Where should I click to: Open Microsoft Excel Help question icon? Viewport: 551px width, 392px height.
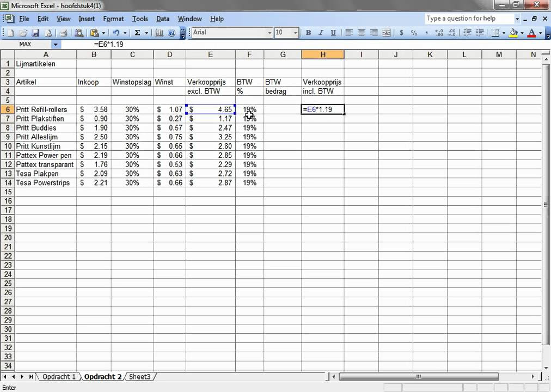pos(172,33)
